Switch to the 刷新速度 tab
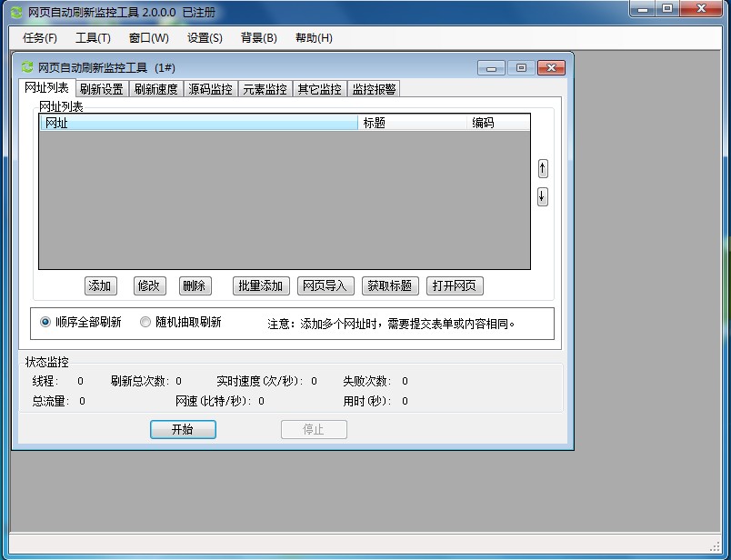731x560 pixels. point(155,89)
